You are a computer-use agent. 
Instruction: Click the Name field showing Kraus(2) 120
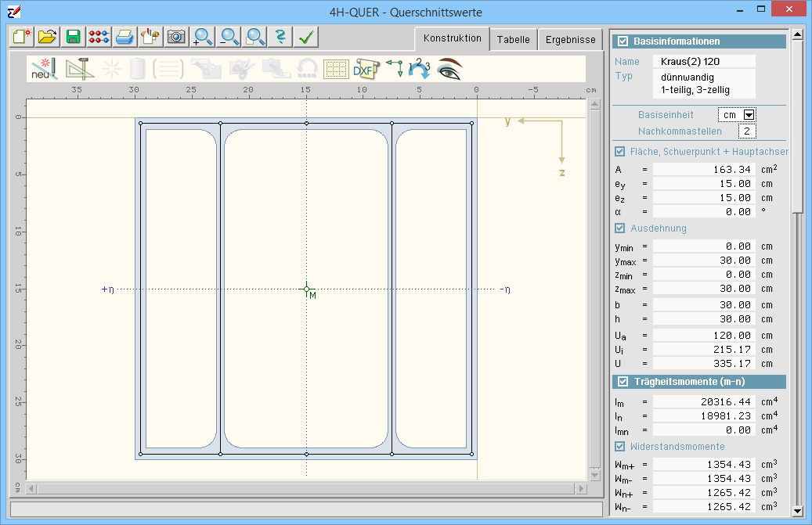(x=707, y=61)
